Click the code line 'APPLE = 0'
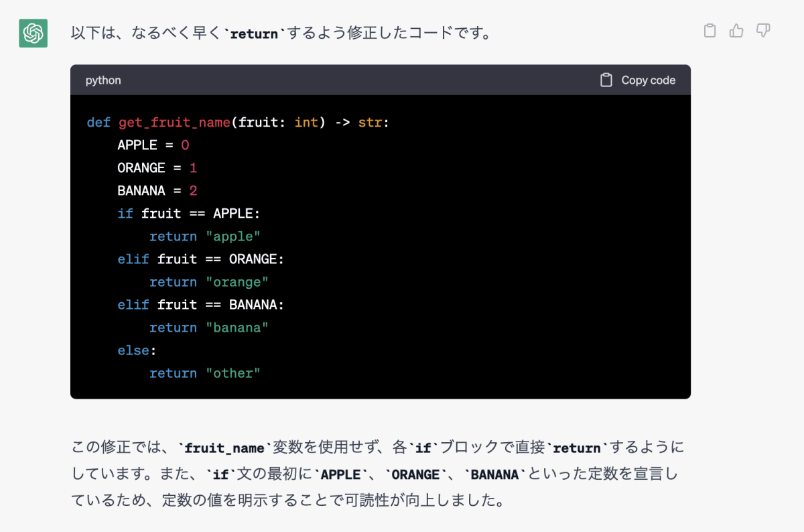 (x=153, y=145)
